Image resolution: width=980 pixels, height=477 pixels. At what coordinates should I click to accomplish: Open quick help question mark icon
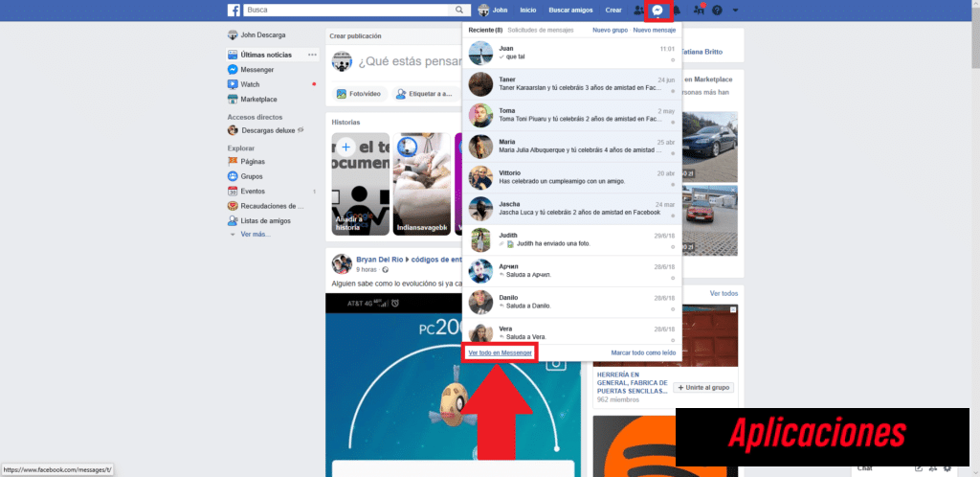tap(717, 10)
